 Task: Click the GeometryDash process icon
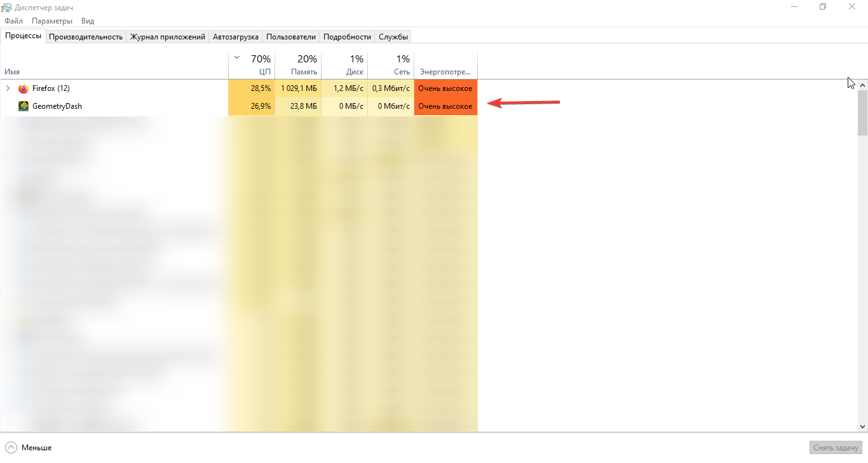(x=24, y=106)
